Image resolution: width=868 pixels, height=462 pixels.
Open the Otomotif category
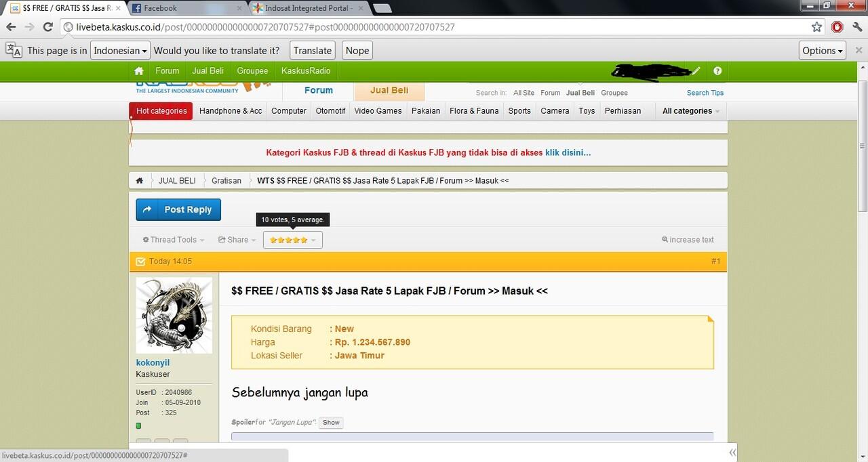coord(330,111)
